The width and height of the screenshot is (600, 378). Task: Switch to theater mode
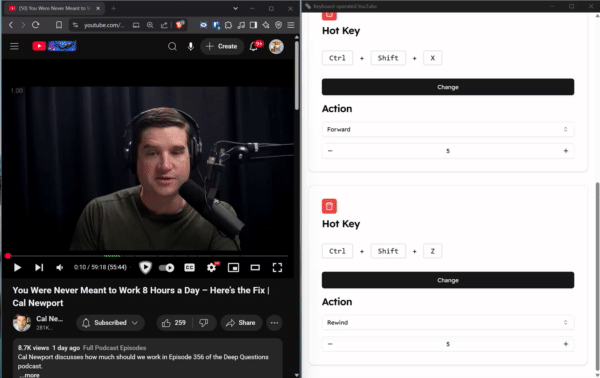(x=255, y=267)
